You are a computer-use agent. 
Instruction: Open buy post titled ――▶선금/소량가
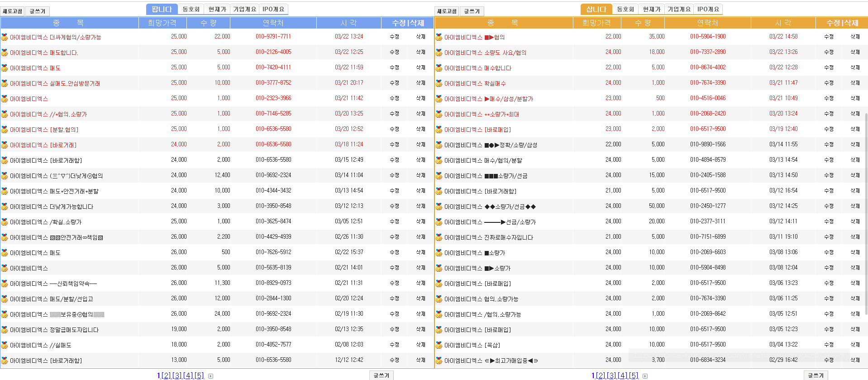490,222
